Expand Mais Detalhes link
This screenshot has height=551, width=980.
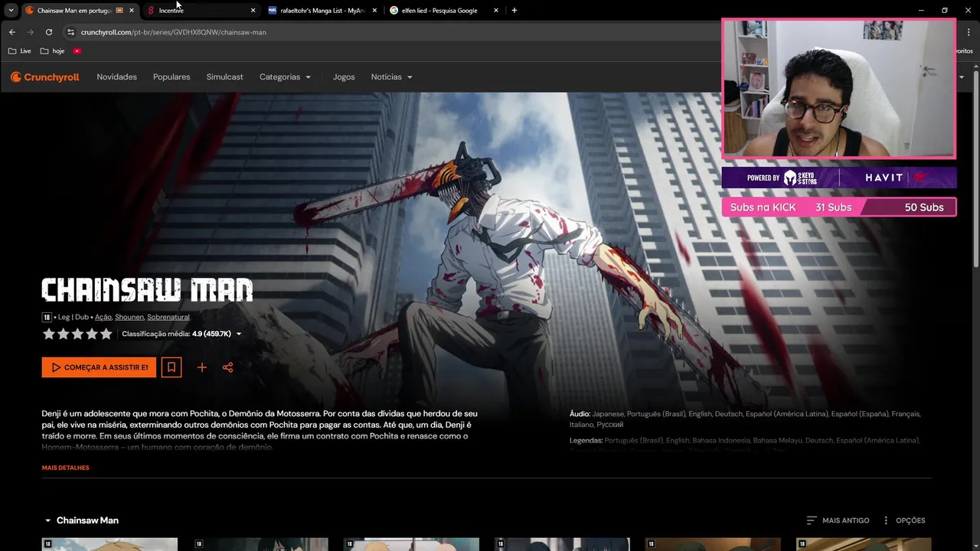(x=66, y=468)
